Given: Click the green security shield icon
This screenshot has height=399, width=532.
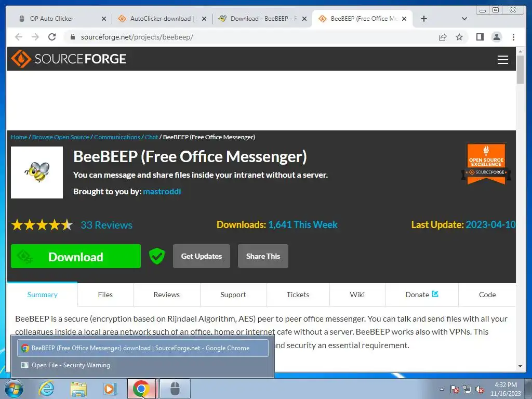Looking at the screenshot, I should coord(157,256).
